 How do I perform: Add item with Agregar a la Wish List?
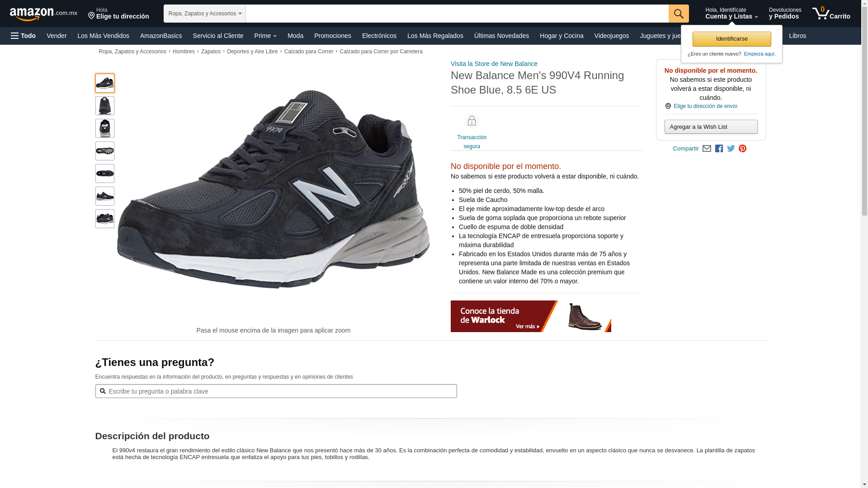(x=711, y=127)
